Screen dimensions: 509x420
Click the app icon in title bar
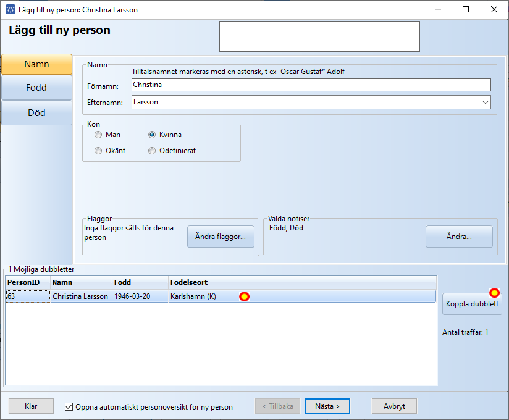[11, 10]
